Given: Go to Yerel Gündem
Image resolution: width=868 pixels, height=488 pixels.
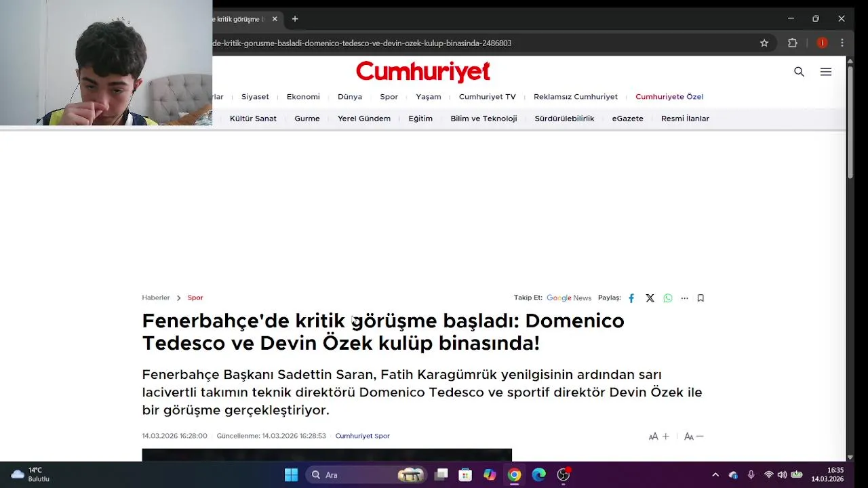Looking at the screenshot, I should [364, 119].
